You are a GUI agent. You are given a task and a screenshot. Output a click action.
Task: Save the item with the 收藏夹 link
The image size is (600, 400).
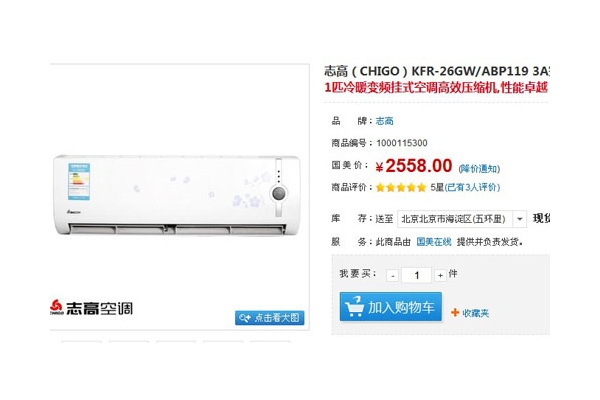coord(475,313)
